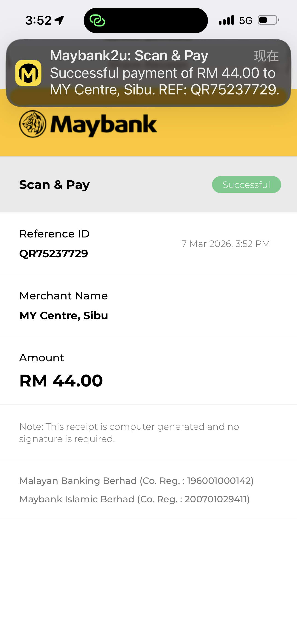Select the Reference ID value QR75237729
Image resolution: width=297 pixels, height=644 pixels.
point(54,254)
